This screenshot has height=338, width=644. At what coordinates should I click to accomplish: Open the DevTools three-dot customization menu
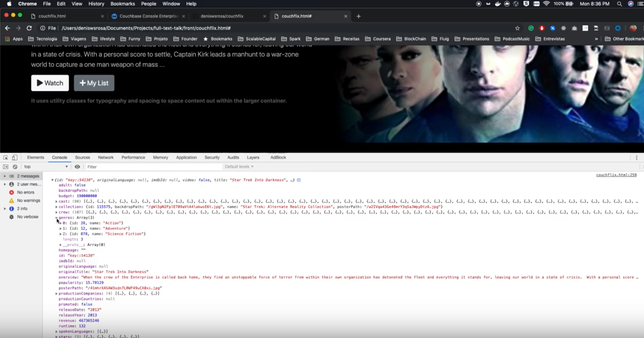(638, 157)
